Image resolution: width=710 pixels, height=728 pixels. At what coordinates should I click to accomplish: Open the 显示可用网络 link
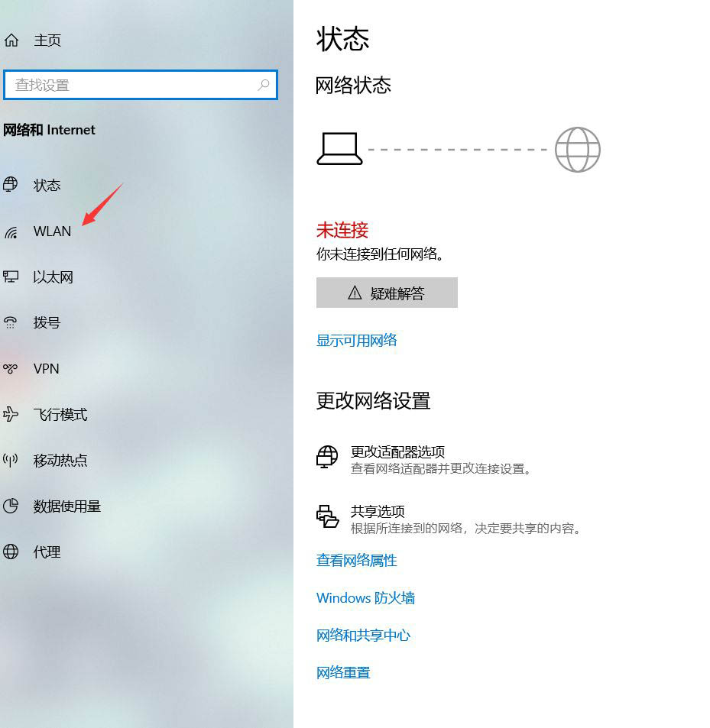357,341
